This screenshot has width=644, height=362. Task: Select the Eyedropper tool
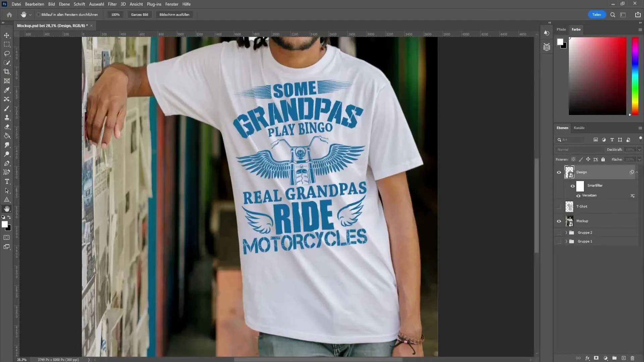pyautogui.click(x=7, y=90)
